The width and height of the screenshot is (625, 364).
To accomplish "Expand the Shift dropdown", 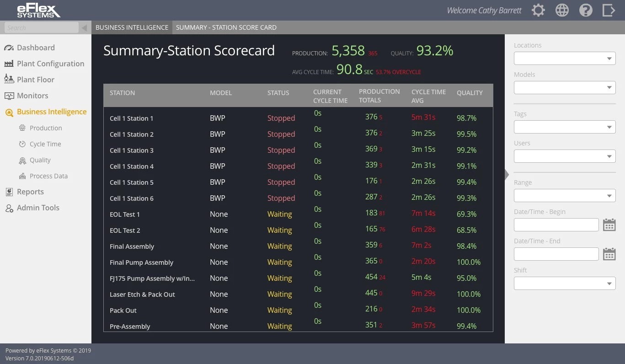I will (x=564, y=283).
